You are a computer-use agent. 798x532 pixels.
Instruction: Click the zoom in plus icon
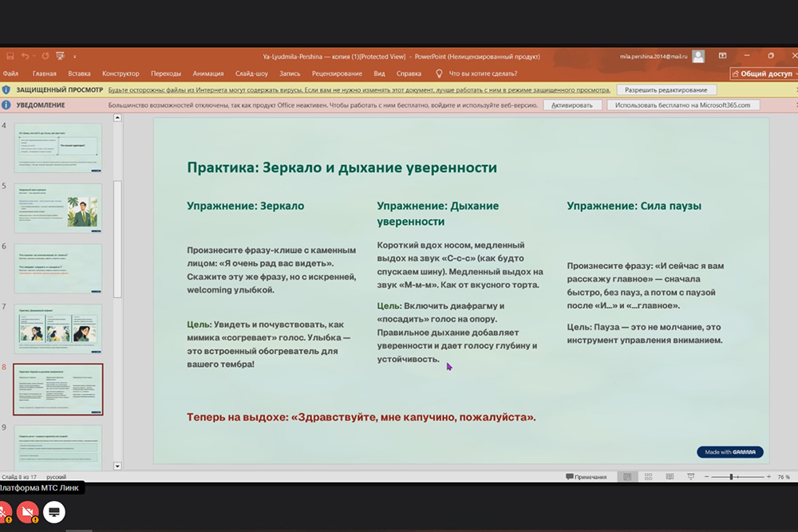768,477
